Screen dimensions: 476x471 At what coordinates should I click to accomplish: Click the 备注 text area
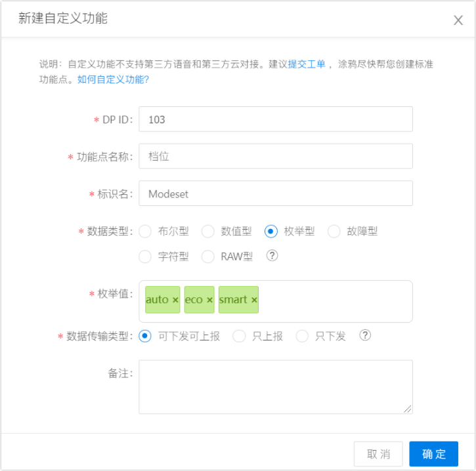click(276, 386)
